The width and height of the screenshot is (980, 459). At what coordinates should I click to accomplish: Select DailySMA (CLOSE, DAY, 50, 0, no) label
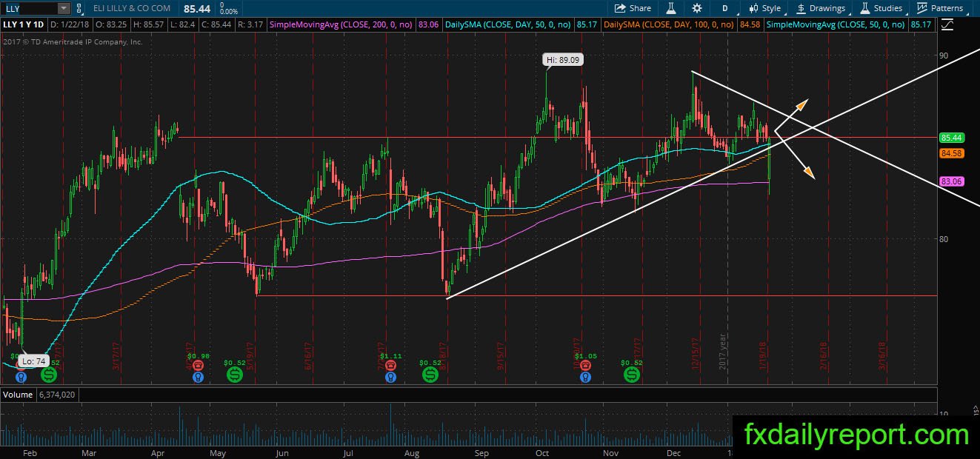[x=509, y=24]
